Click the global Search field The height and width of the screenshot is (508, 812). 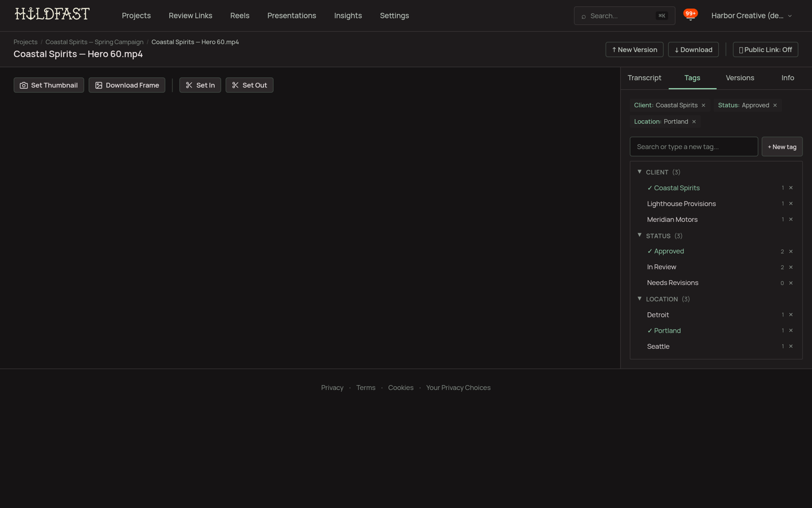(624, 16)
